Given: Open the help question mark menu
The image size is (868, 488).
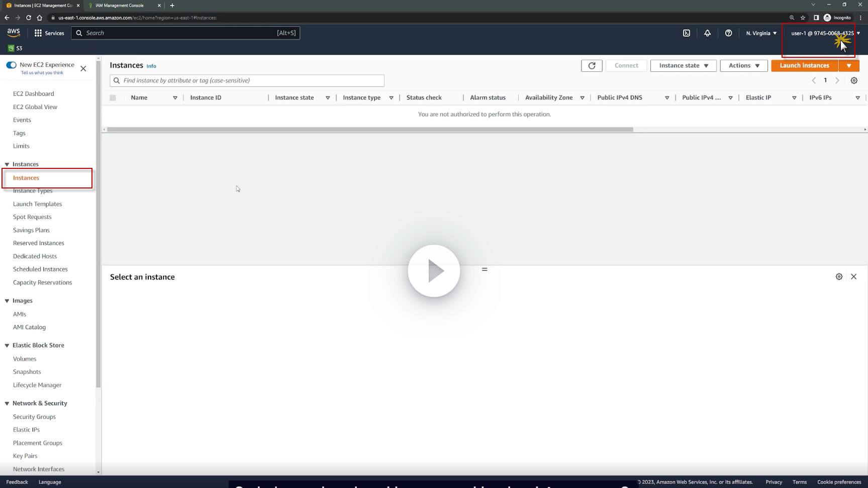Looking at the screenshot, I should tap(728, 33).
